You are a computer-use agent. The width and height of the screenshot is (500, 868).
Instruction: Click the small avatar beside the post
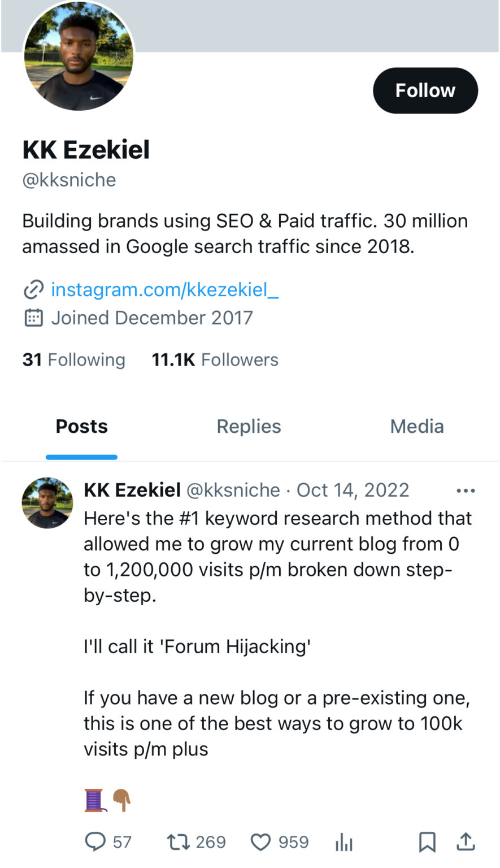[x=47, y=503]
